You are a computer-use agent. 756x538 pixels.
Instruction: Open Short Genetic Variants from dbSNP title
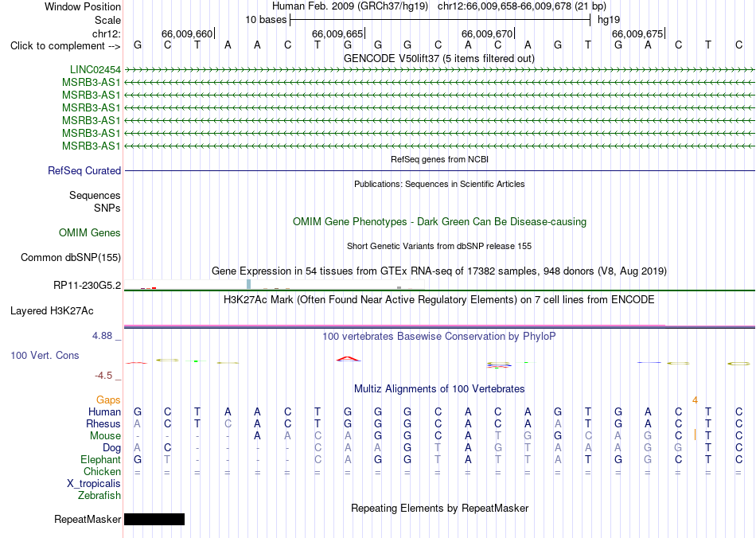point(439,246)
